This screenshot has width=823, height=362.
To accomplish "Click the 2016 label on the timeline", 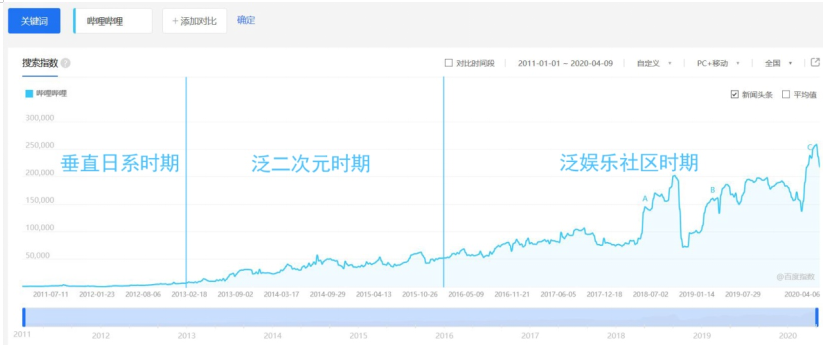I will tap(444, 335).
